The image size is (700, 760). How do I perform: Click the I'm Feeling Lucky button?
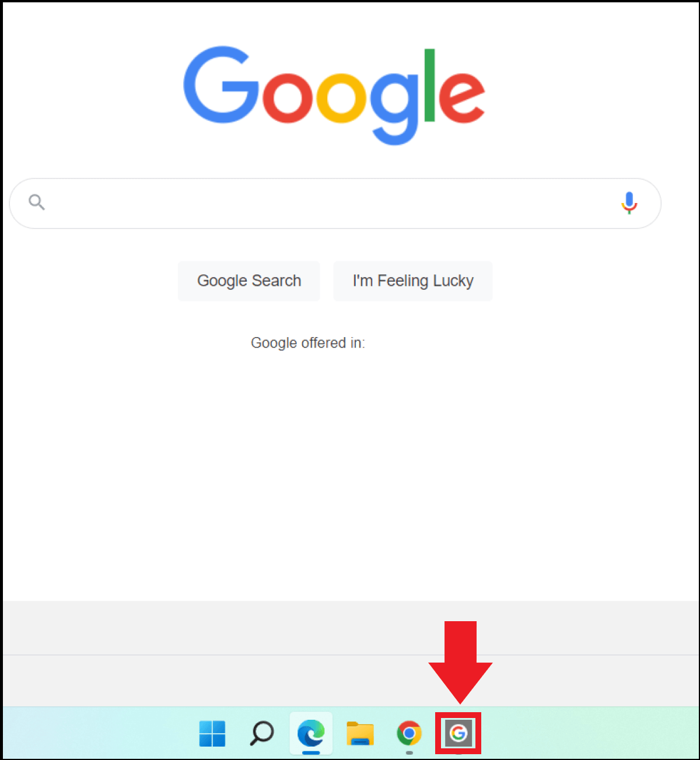(x=413, y=281)
